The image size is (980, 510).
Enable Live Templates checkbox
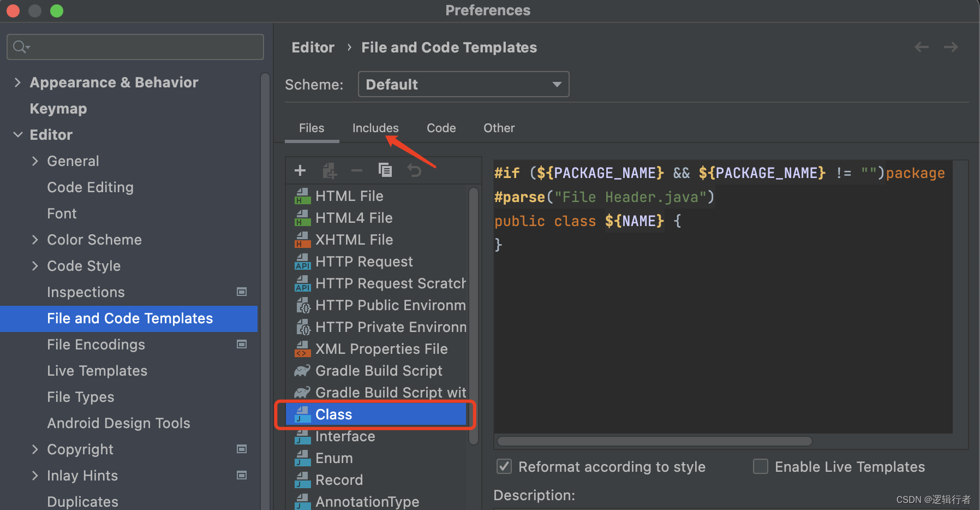point(761,466)
